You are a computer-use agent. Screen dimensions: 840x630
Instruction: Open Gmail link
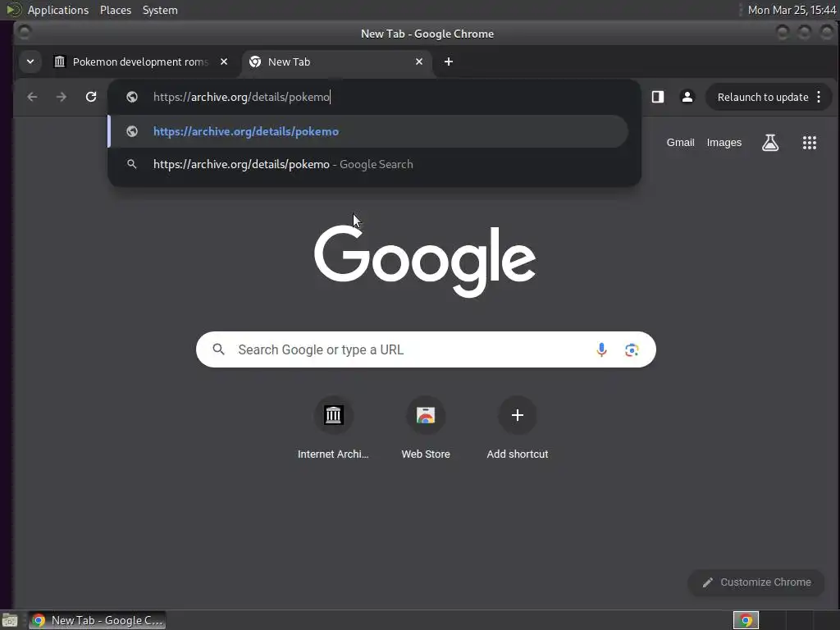[x=680, y=143]
